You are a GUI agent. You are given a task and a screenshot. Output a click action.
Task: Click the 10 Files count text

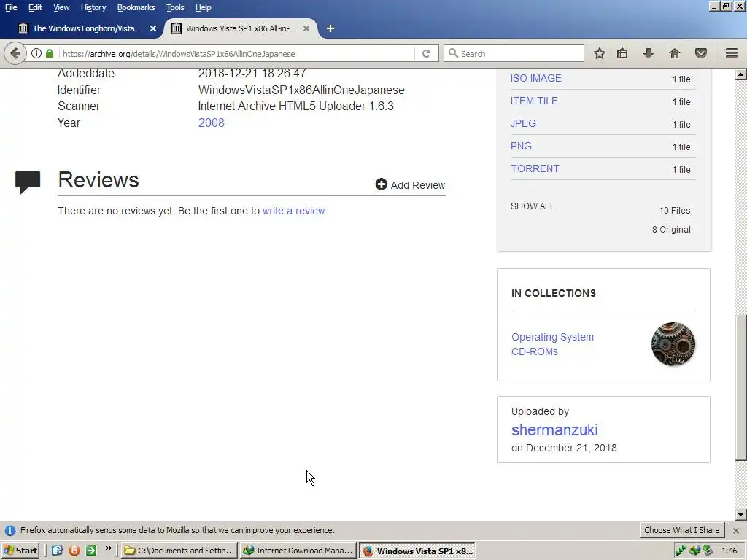675,210
